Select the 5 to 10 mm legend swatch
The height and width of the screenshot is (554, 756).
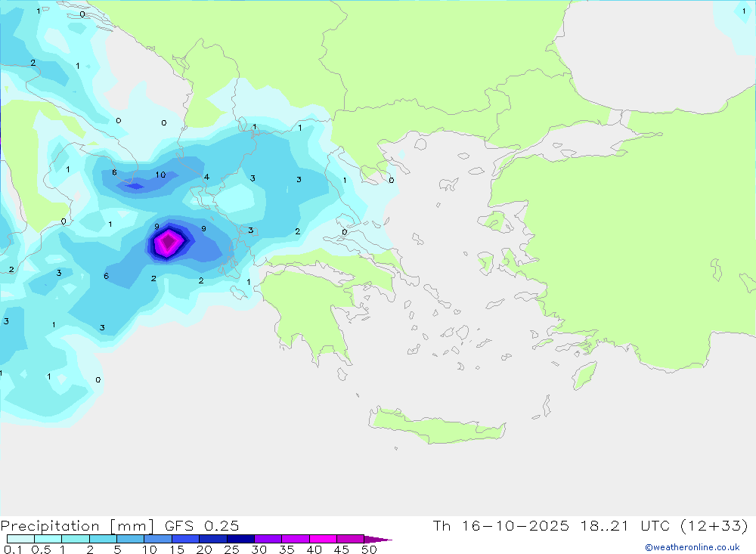click(x=131, y=539)
